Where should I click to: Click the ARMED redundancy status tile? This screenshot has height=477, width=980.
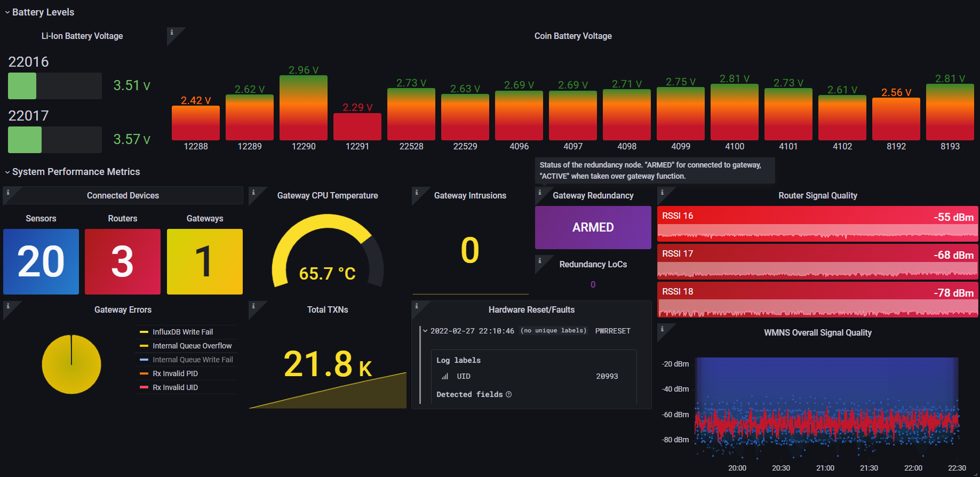[593, 227]
